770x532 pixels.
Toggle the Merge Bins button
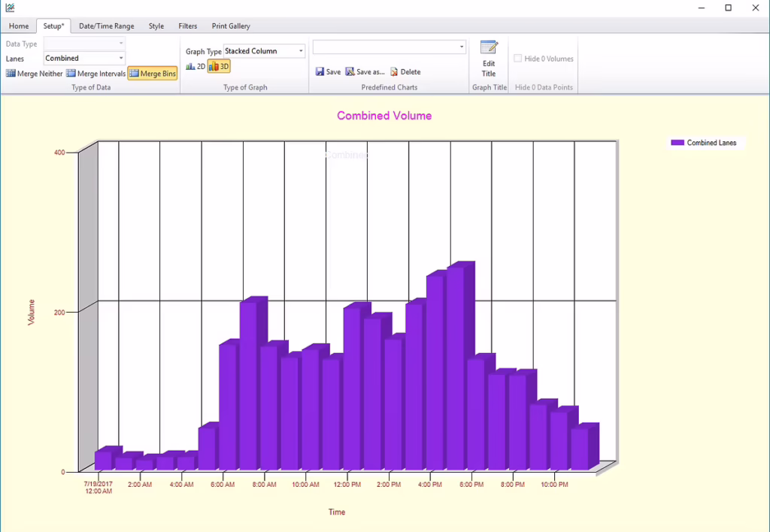point(153,73)
